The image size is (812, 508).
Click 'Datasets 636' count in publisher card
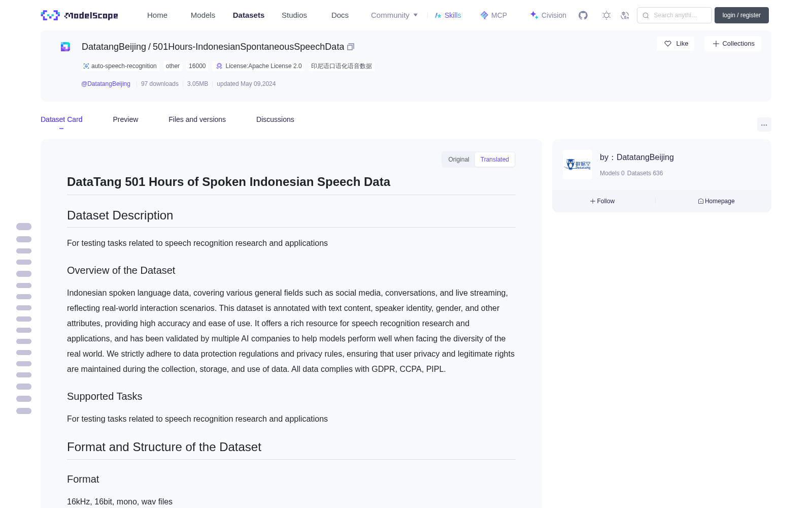tap(645, 173)
